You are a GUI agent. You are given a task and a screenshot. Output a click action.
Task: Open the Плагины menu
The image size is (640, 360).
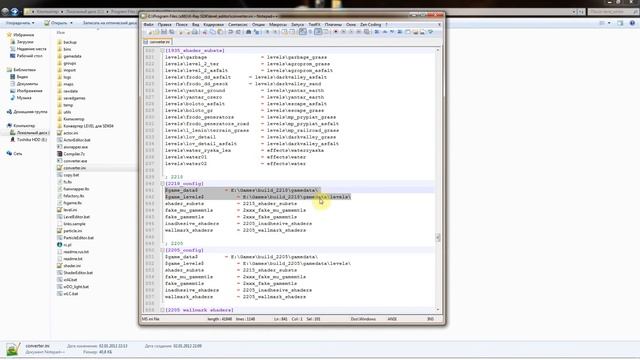click(333, 25)
